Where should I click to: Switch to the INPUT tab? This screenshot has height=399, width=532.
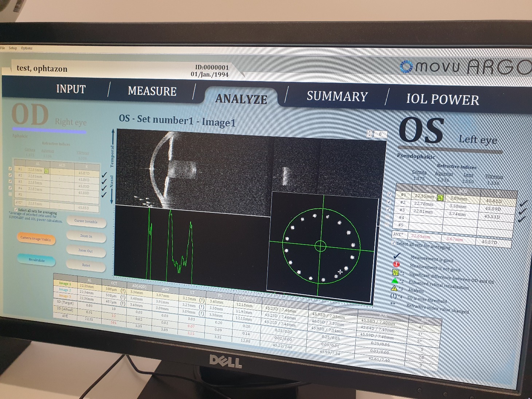71,89
